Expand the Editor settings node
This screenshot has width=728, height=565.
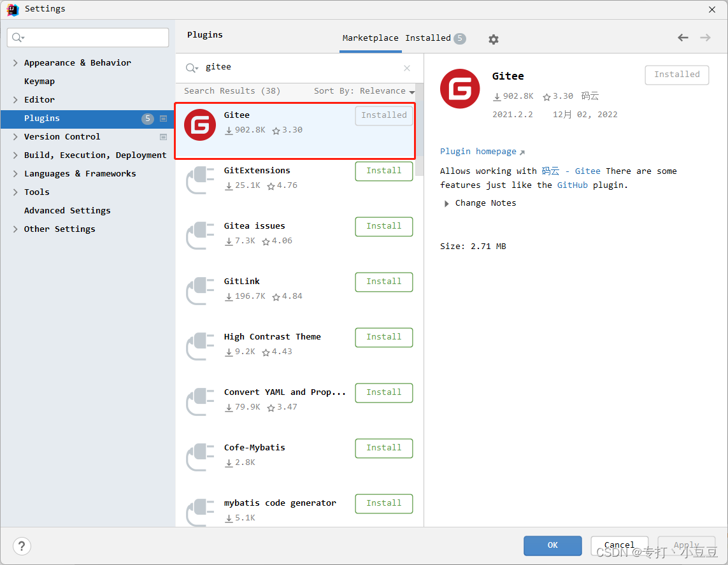pyautogui.click(x=15, y=100)
